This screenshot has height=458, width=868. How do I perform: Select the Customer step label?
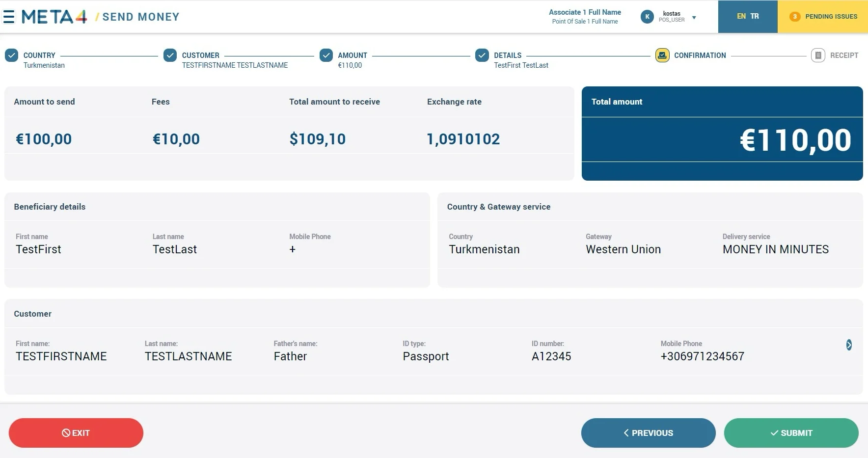pos(200,55)
